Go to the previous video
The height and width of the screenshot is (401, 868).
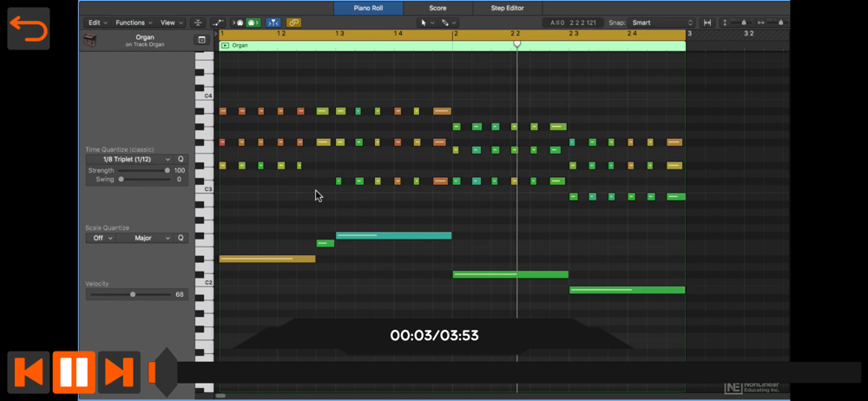click(x=29, y=372)
